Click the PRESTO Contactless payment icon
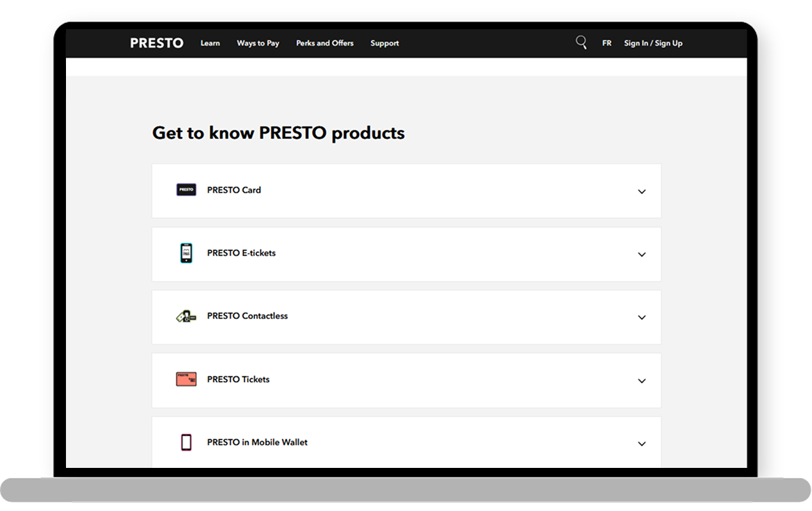This screenshot has width=812, height=511. [x=186, y=316]
